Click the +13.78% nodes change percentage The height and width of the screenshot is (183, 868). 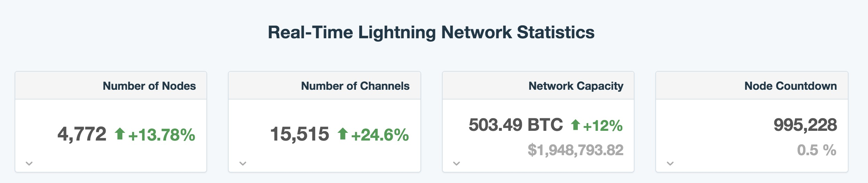[x=162, y=135]
